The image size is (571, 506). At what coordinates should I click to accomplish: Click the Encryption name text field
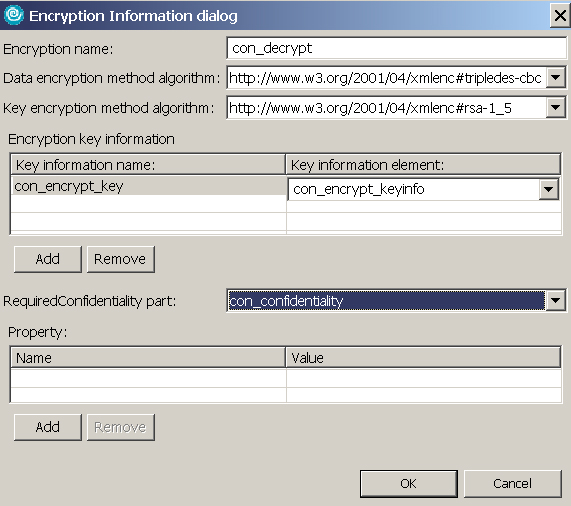(x=397, y=48)
